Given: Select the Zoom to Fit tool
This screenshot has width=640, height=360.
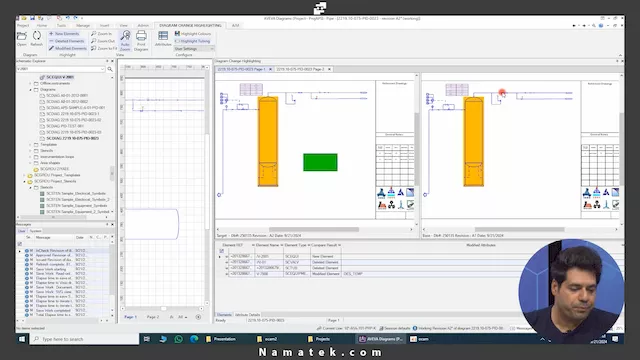Looking at the screenshot, I should [x=104, y=48].
